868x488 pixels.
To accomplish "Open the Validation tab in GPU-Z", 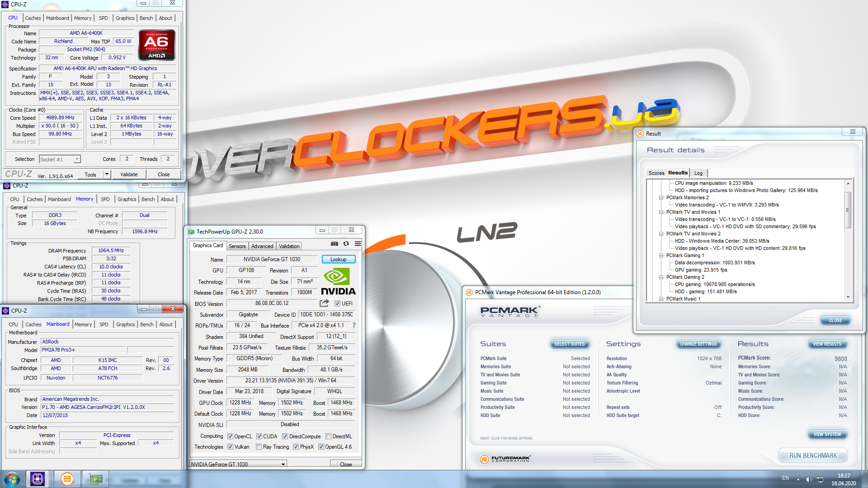I will (289, 246).
